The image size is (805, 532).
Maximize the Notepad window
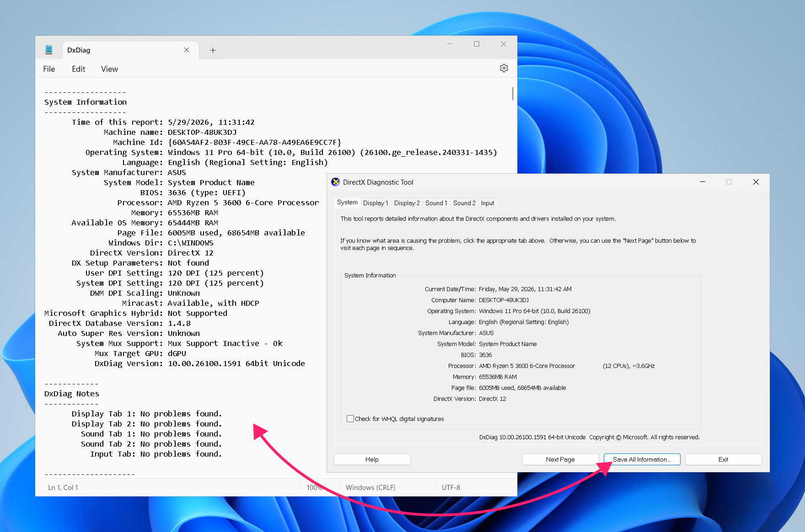[x=477, y=44]
